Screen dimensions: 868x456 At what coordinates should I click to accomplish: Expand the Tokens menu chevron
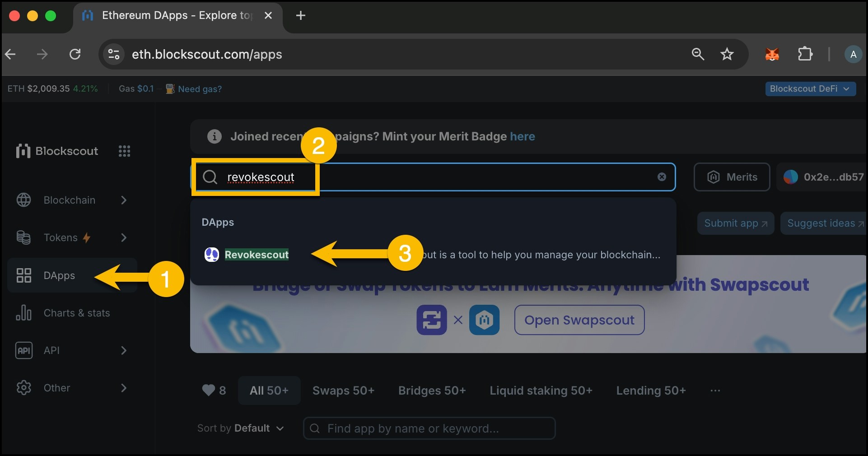[124, 237]
